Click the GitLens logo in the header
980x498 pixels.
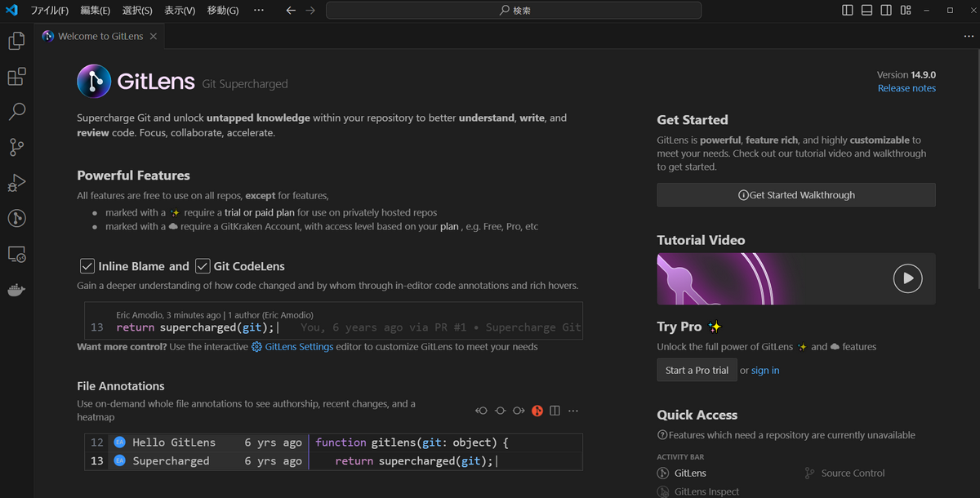tap(94, 82)
